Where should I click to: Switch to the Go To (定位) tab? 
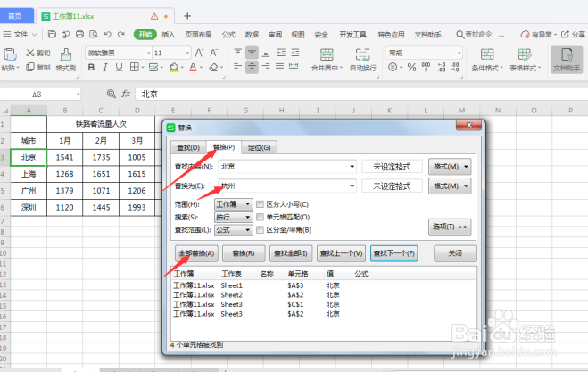pyautogui.click(x=259, y=147)
